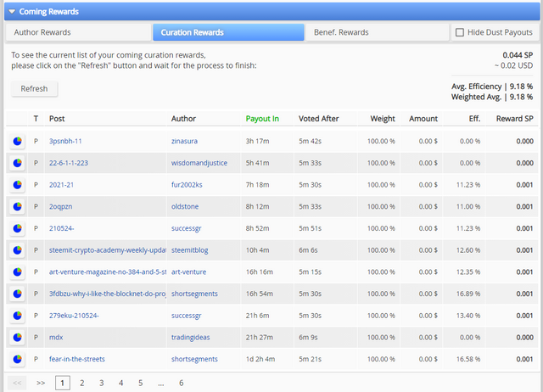
Task: Open post link 22-6-1-1-223
Action: 69,163
